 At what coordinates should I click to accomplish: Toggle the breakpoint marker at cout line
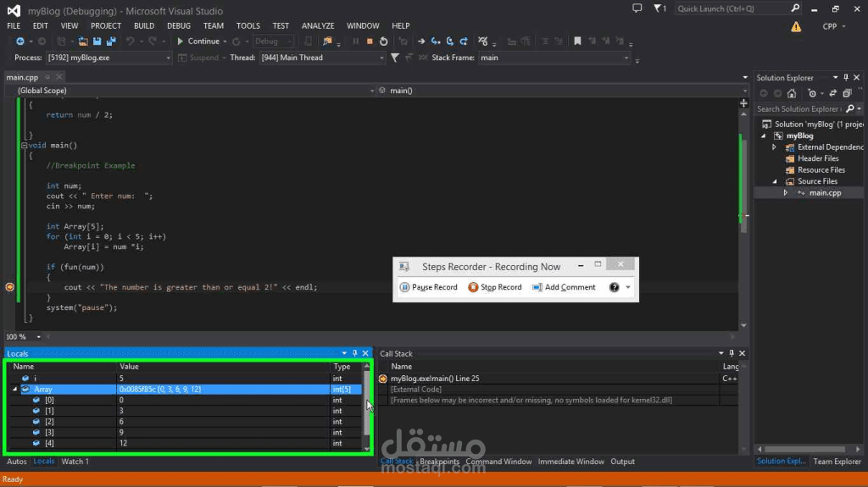coord(10,287)
